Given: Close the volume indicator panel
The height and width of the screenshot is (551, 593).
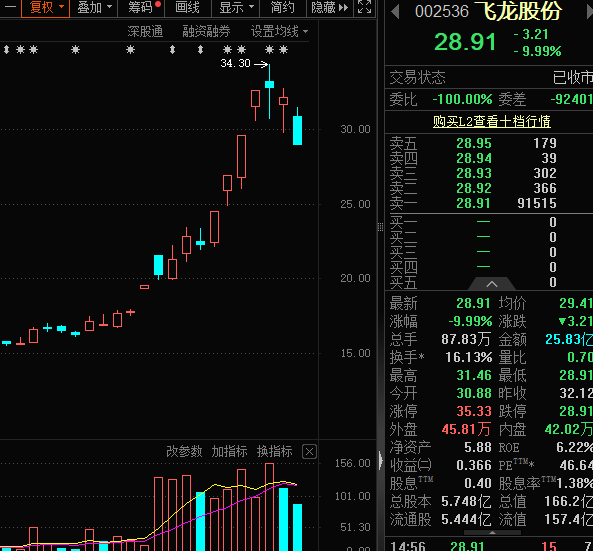Looking at the screenshot, I should (309, 452).
